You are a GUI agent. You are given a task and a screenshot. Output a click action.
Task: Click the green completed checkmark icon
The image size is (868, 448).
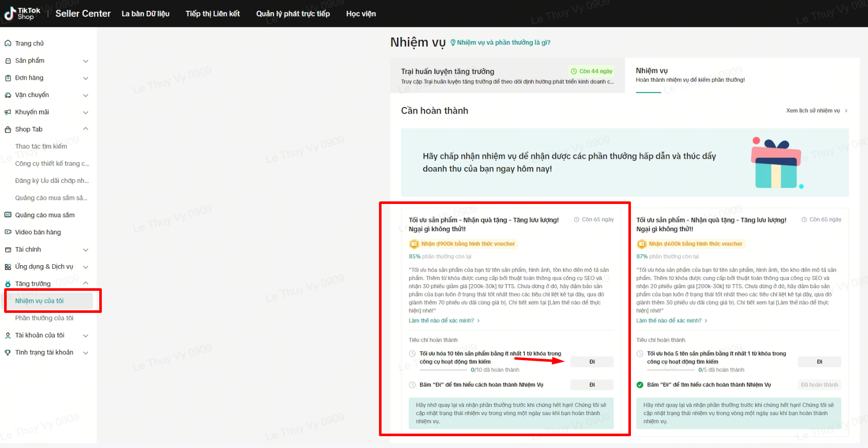tap(640, 385)
